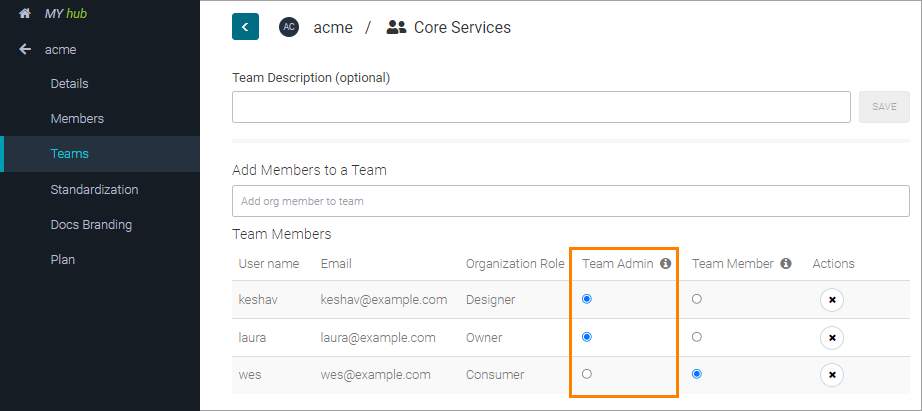Click the AC organization avatar icon

coord(289,27)
